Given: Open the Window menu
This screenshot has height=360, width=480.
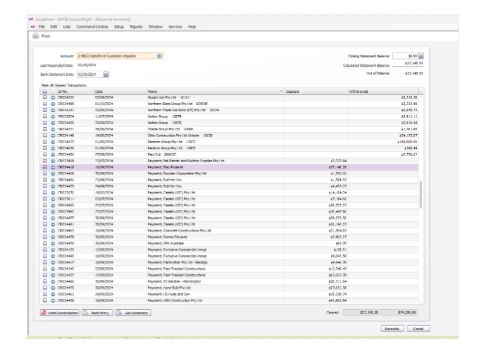Looking at the screenshot, I should pyautogui.click(x=155, y=27).
